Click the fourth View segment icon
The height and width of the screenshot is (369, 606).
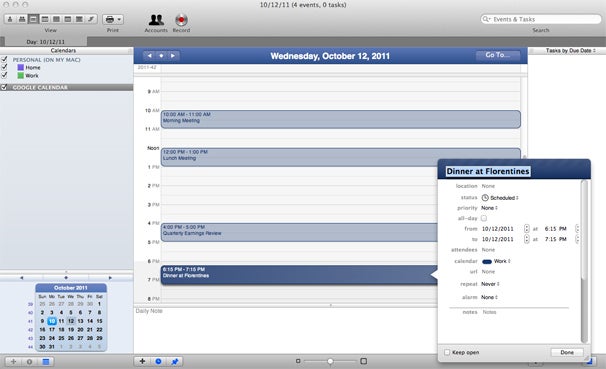tap(45, 19)
